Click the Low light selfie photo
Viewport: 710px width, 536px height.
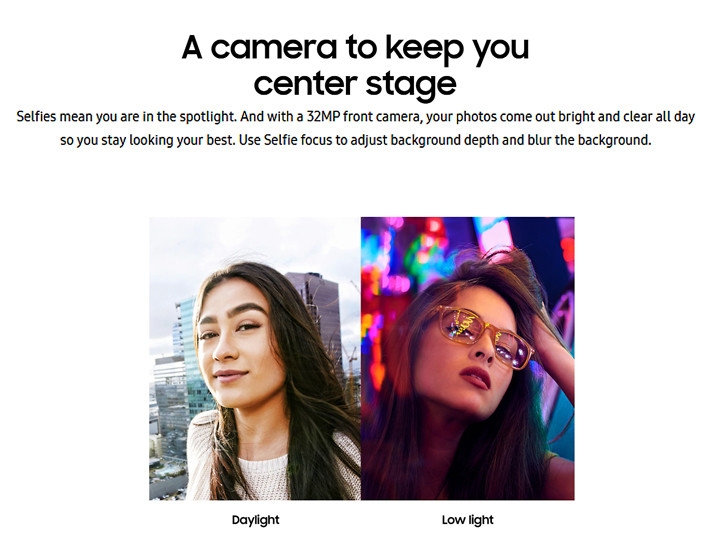[468, 359]
